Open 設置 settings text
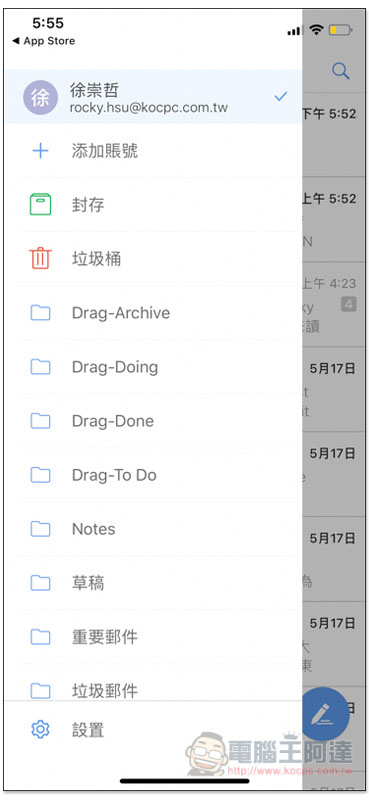The image size is (369, 800). click(x=88, y=730)
